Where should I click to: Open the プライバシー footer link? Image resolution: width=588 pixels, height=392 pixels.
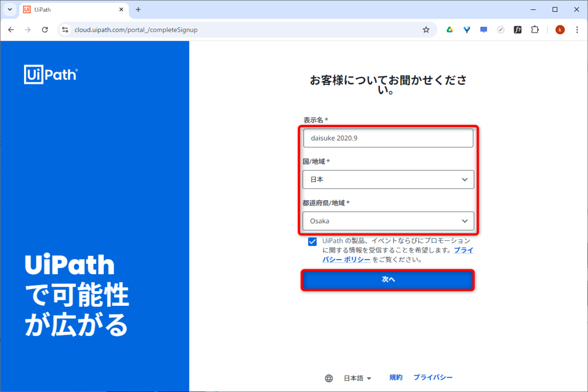[433, 377]
